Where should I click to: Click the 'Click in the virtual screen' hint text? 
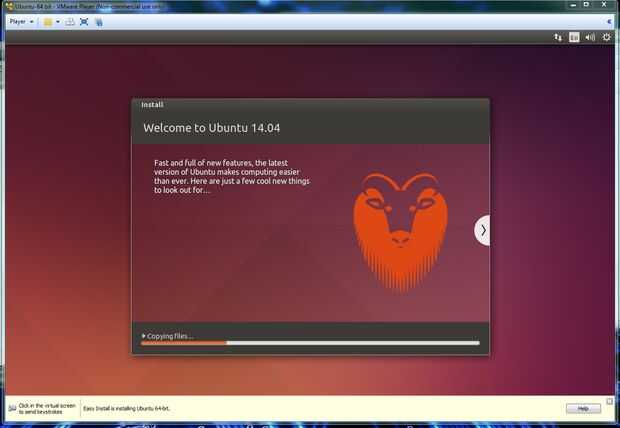point(47,409)
